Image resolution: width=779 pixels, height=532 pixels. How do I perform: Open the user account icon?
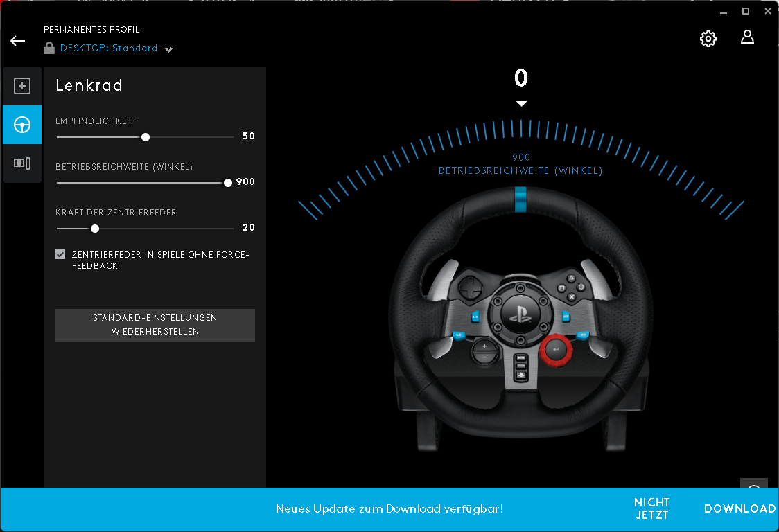(x=747, y=37)
